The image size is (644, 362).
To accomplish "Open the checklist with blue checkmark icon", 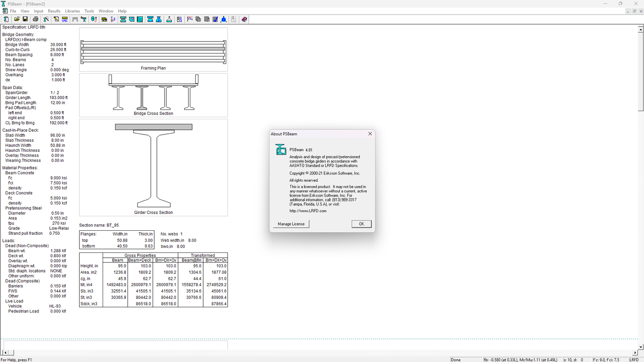I will pos(215,19).
